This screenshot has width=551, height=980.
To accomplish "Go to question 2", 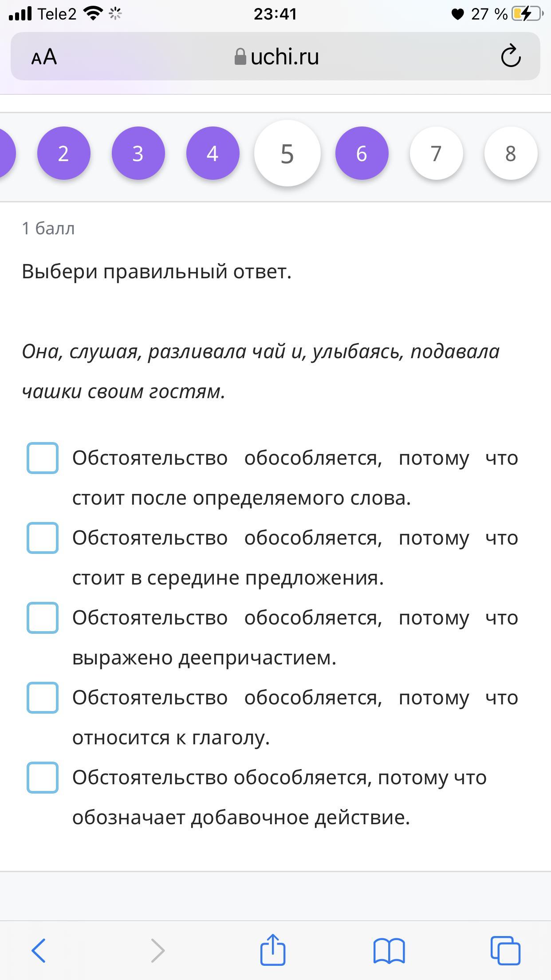I will point(63,153).
